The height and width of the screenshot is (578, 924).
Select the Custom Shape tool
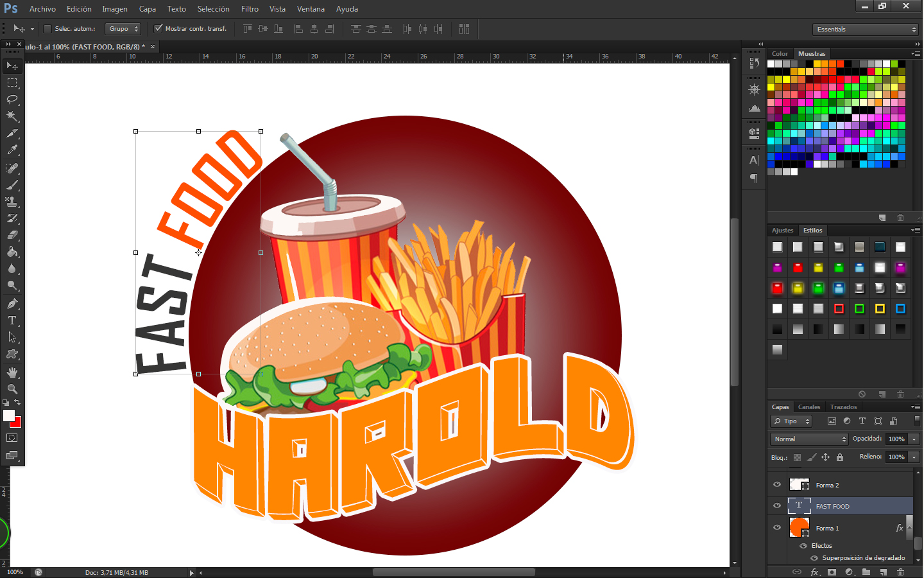coord(12,354)
